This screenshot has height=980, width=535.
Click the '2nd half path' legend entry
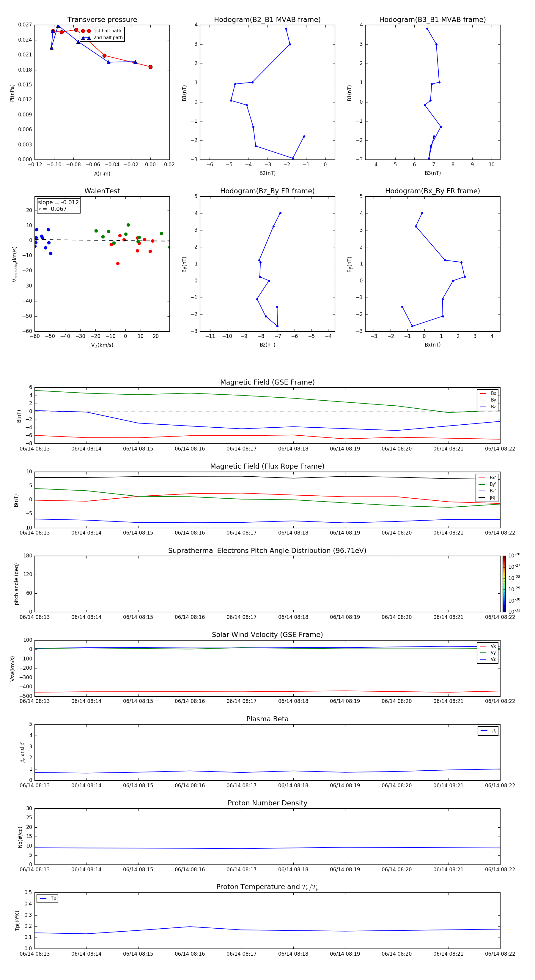(103, 38)
